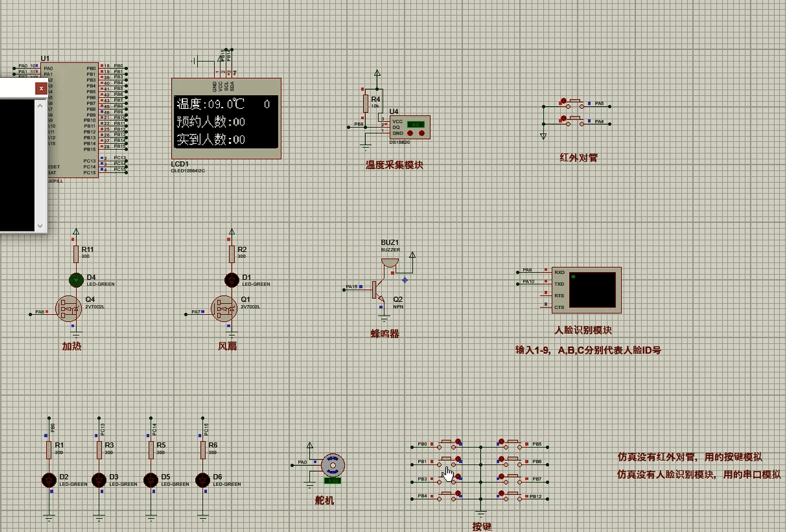Close the popup terminal window
Viewport: 786px width, 532px height.
[x=41, y=88]
